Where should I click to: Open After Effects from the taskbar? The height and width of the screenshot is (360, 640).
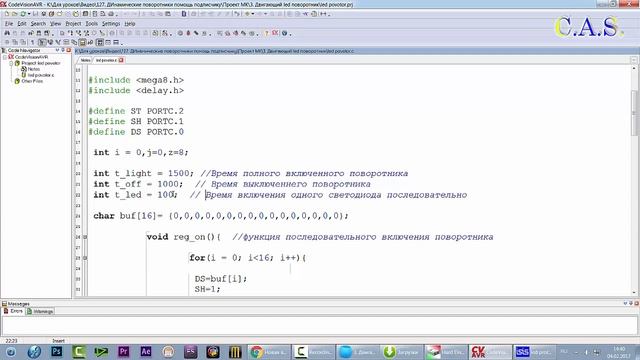tap(146, 351)
